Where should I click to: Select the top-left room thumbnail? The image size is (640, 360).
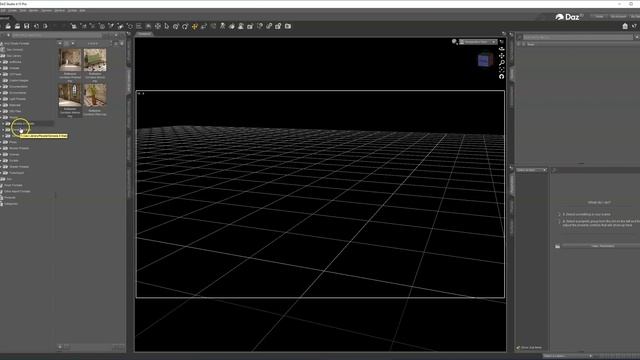(x=70, y=60)
